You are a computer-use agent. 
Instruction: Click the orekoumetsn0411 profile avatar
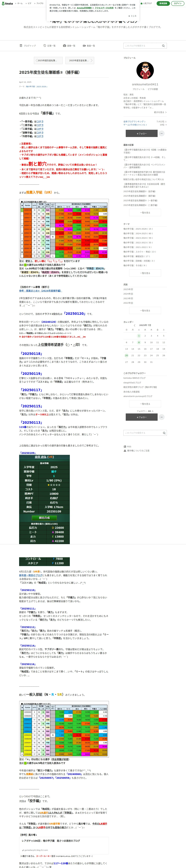coord(145,71)
